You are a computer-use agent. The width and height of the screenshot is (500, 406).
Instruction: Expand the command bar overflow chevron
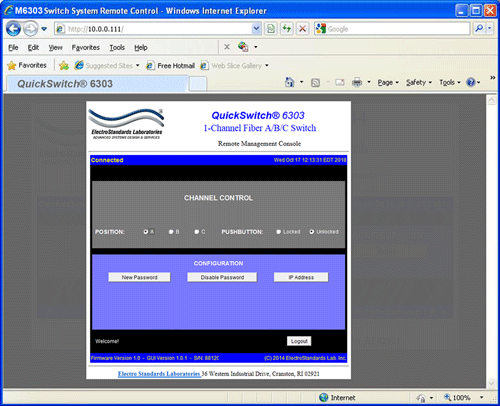[492, 78]
